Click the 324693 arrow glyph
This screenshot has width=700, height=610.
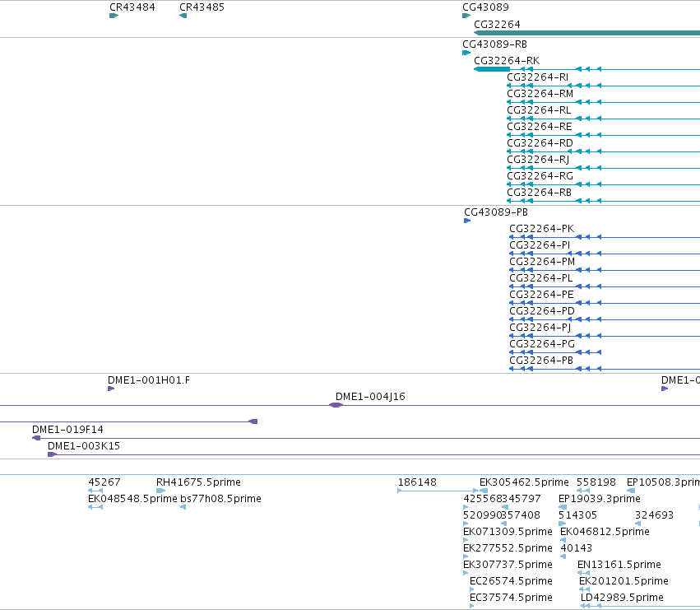638,524
